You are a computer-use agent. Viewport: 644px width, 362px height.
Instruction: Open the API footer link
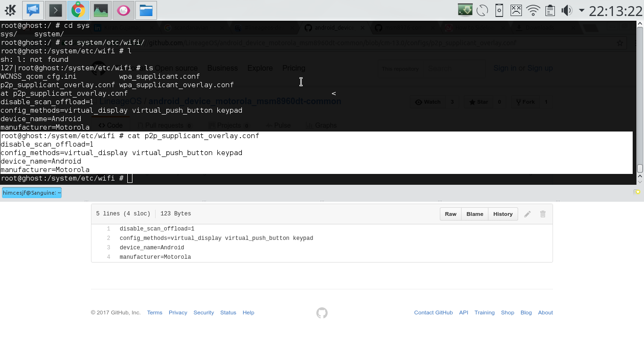(x=463, y=313)
